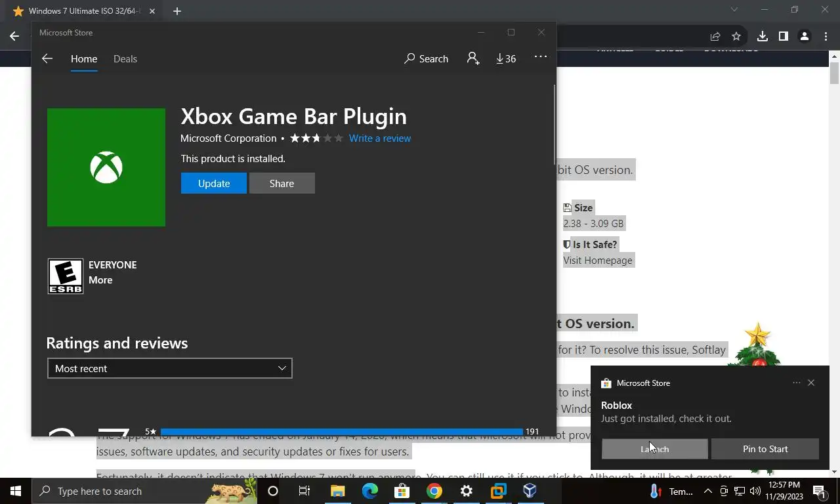Open the Windows Start menu
Screen dimensions: 840x504
click(16, 491)
